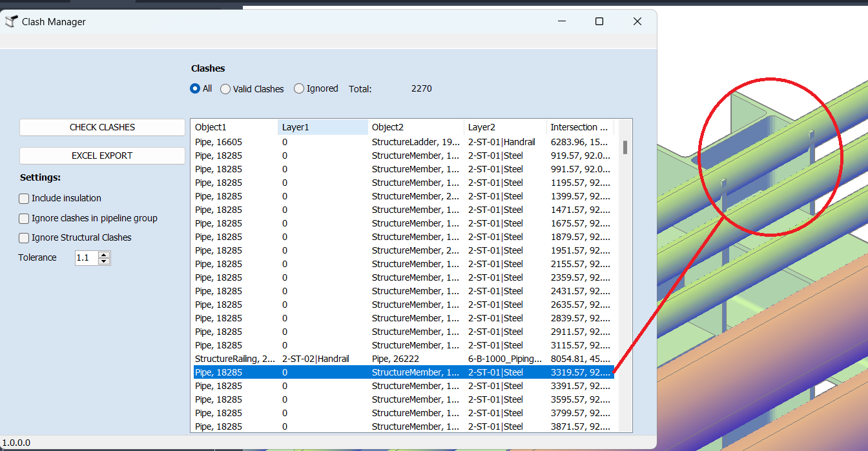Screen dimensions: 868x451
Task: Toggle Ignore Structural Clashes checkbox
Action: click(x=25, y=238)
